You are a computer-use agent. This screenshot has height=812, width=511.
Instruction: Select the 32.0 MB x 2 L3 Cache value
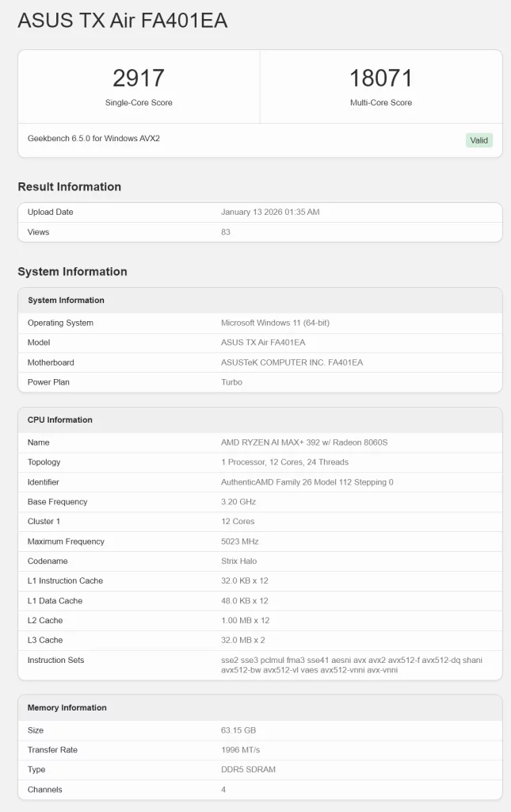point(243,640)
